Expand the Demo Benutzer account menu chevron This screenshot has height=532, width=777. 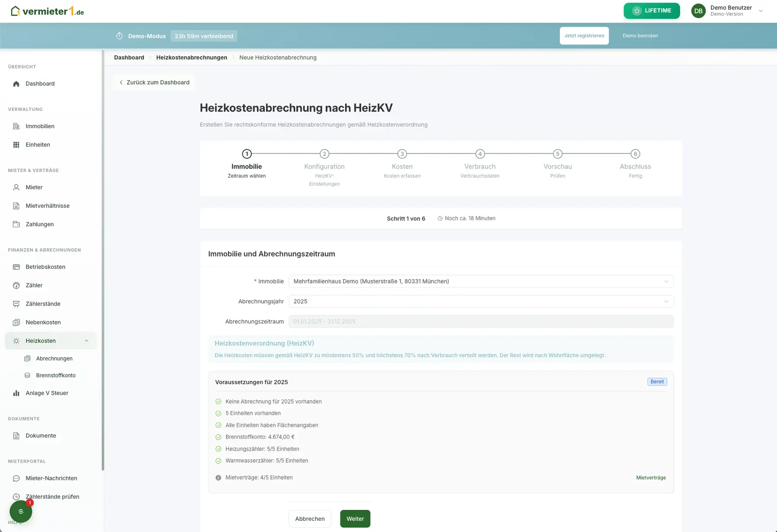(761, 11)
